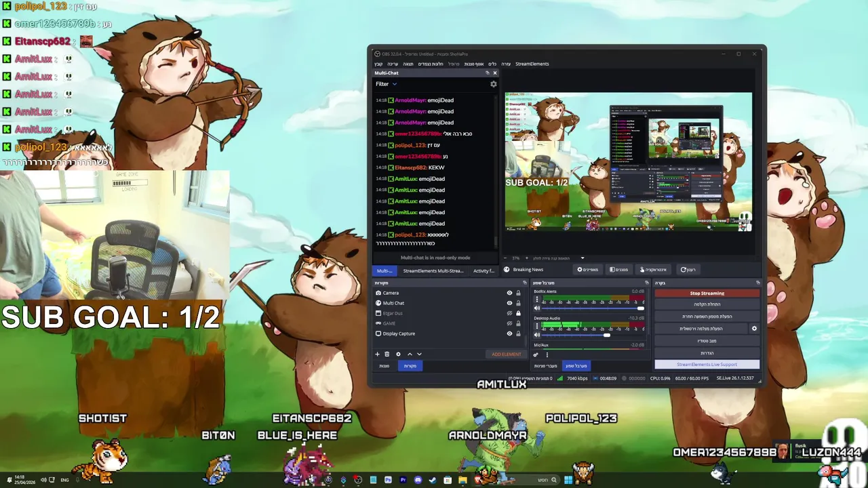Select the Display Capture source row
868x488 pixels.
pos(449,333)
